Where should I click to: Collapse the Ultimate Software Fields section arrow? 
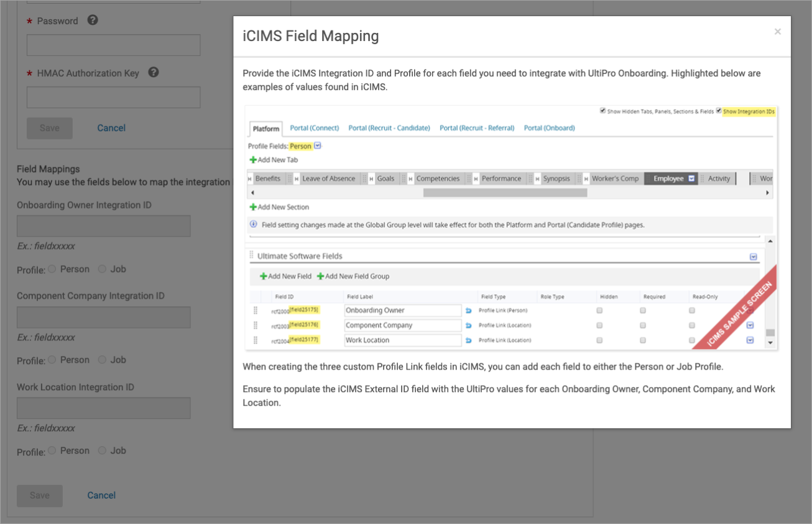(x=753, y=256)
